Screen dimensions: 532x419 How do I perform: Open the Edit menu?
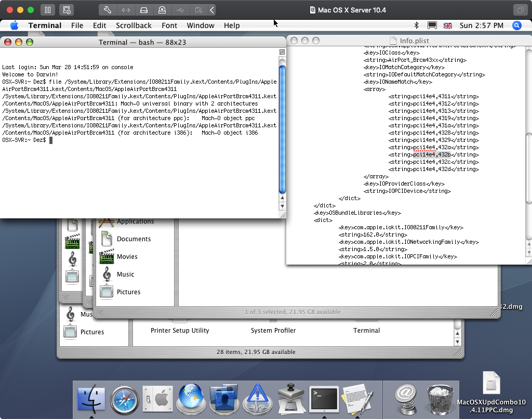99,25
